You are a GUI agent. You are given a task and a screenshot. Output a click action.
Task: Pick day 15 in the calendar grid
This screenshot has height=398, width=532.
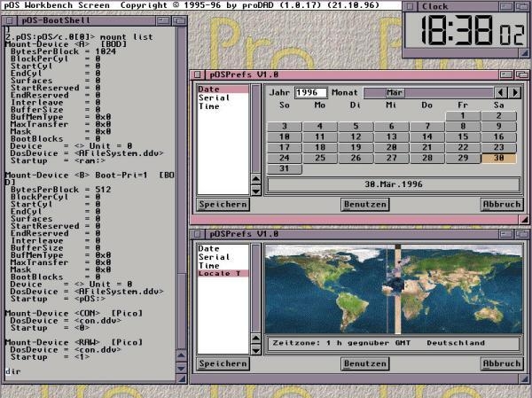coord(463,137)
